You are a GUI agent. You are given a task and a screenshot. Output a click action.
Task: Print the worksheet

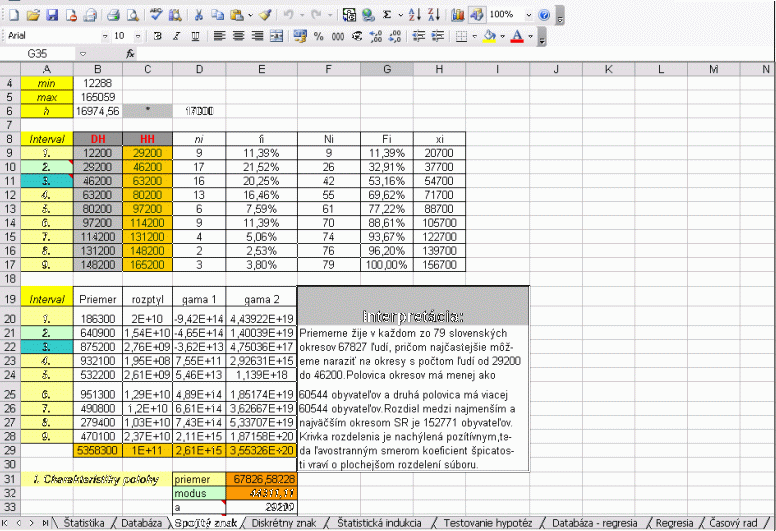coord(113,15)
